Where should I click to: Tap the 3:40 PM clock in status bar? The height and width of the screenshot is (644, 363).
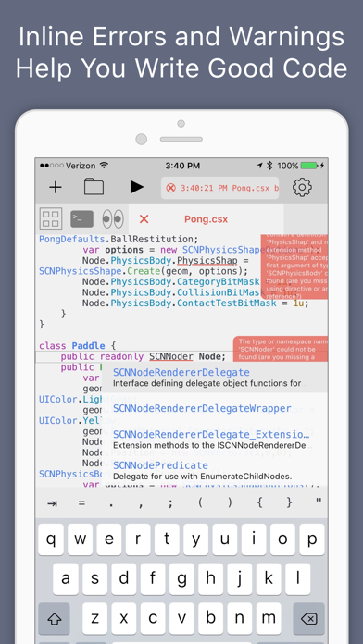(x=182, y=166)
